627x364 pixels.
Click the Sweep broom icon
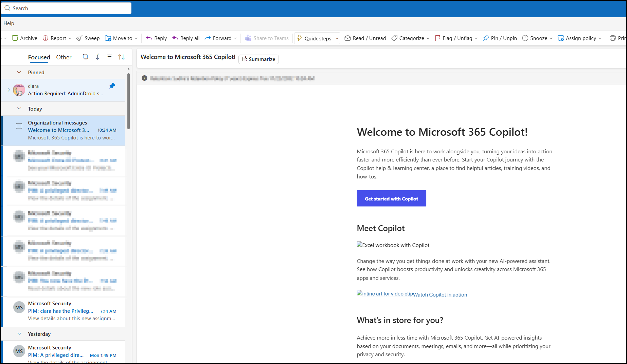79,38
